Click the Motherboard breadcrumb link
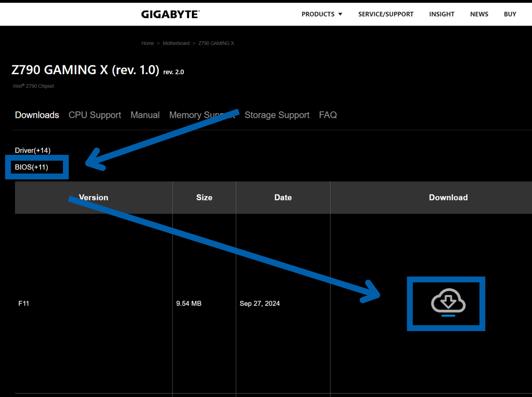532x397 pixels. 176,43
